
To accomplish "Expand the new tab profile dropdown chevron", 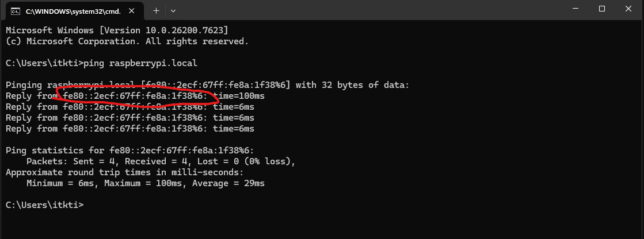I will click(173, 10).
